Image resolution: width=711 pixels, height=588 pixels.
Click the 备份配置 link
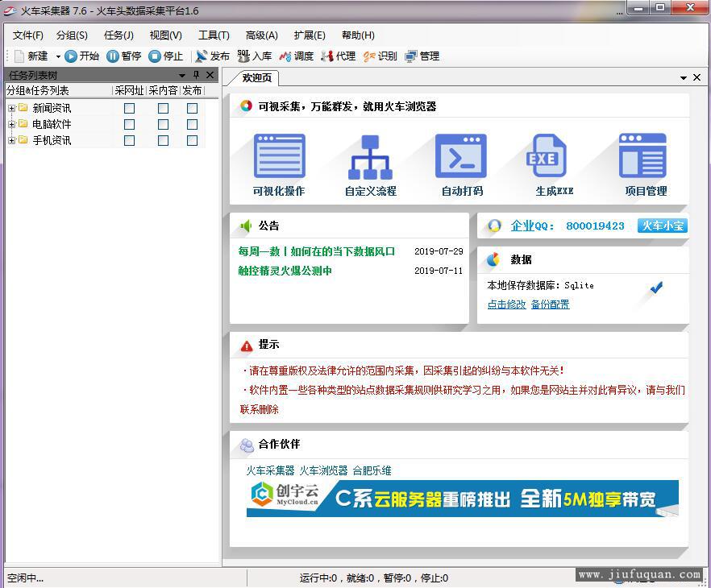click(x=550, y=304)
